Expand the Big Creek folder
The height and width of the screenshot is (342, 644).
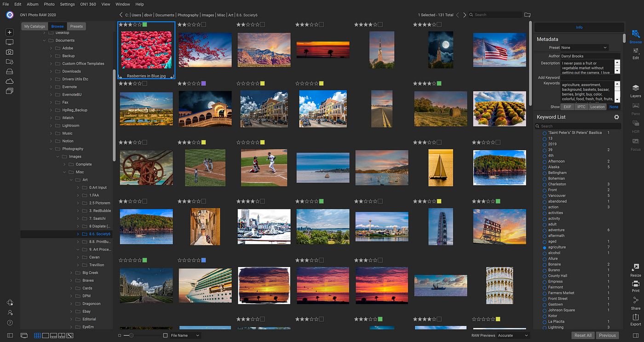point(71,273)
